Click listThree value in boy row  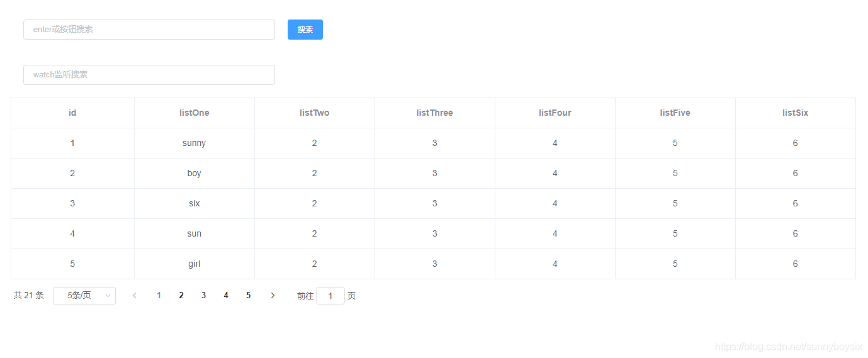coord(435,174)
